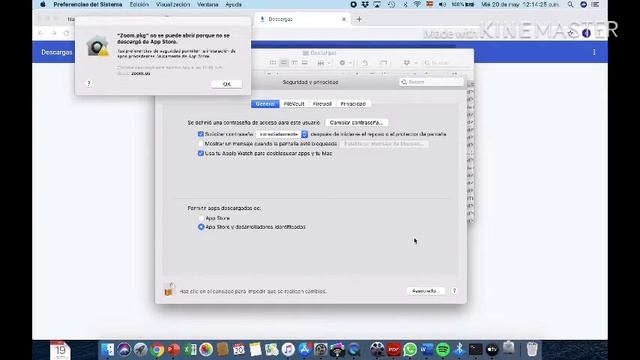Select the App Store radio button
This screenshot has height=360, width=640.
(x=201, y=218)
